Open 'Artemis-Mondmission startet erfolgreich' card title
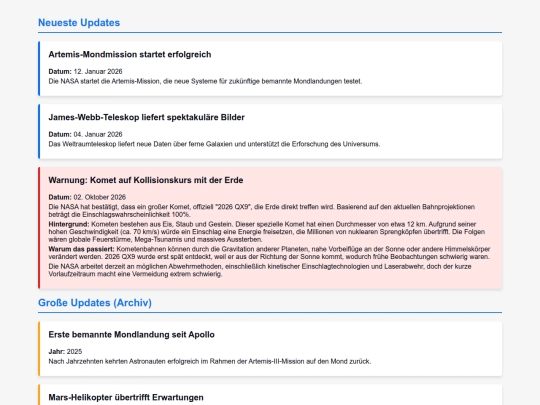 (x=130, y=54)
